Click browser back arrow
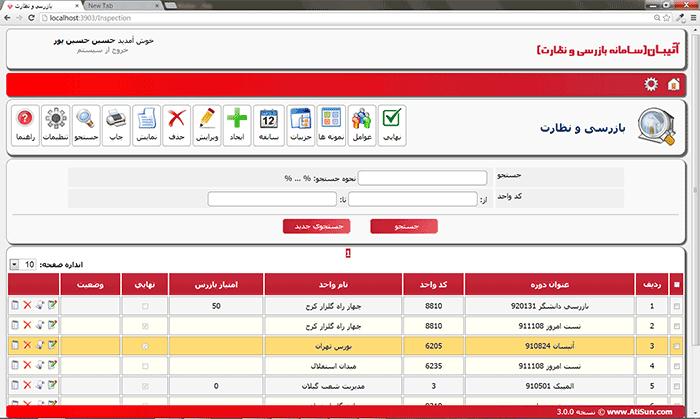This screenshot has height=419, width=700. click(8, 18)
